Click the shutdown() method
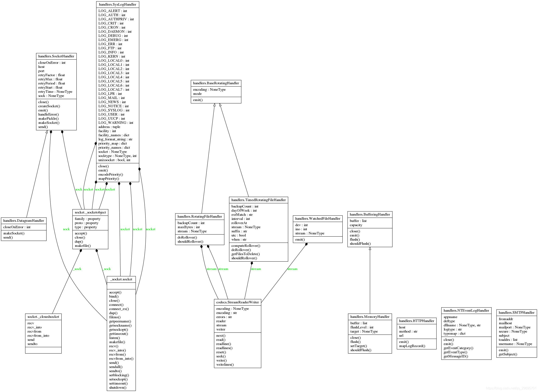Viewport: 538px width, 392px height. [x=118, y=387]
